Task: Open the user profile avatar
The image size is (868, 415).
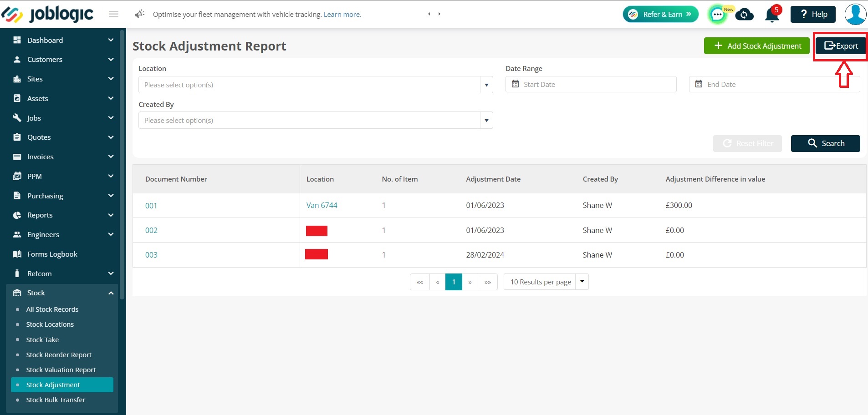Action: pyautogui.click(x=855, y=14)
